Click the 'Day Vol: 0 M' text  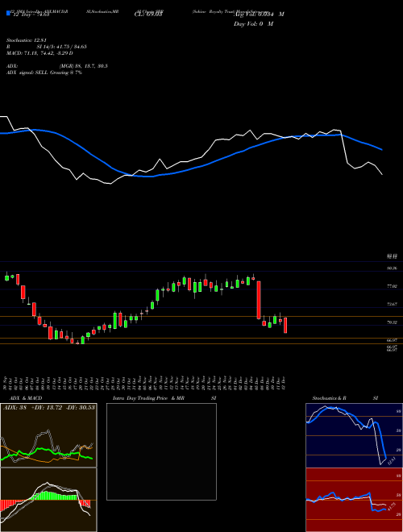coord(253,24)
